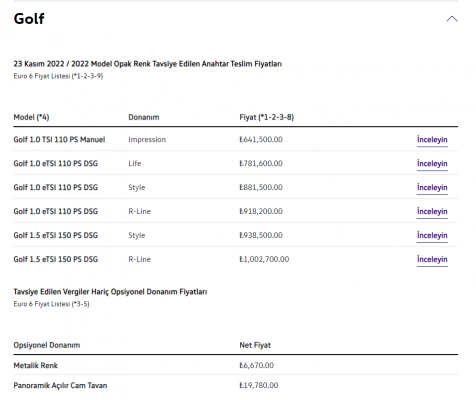476x400 pixels.
Task: Select the Metalik Renk option row
Action: 235,365
